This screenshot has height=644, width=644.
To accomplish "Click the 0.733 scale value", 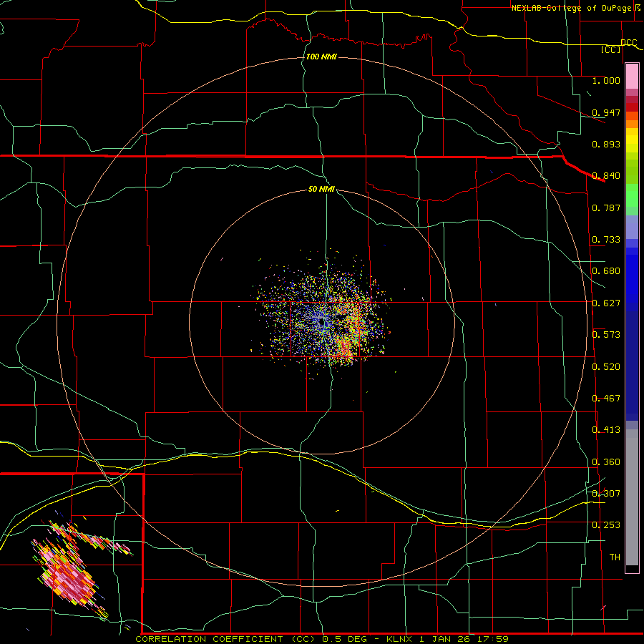I will [x=606, y=240].
